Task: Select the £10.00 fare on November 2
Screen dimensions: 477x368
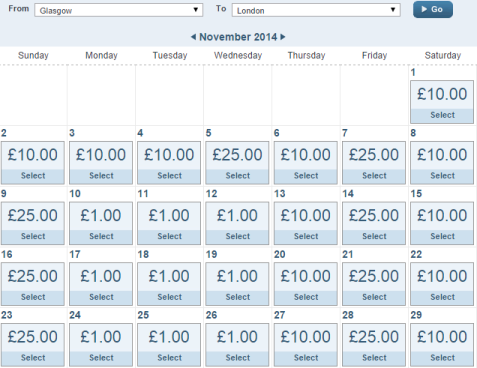Action: (x=33, y=163)
